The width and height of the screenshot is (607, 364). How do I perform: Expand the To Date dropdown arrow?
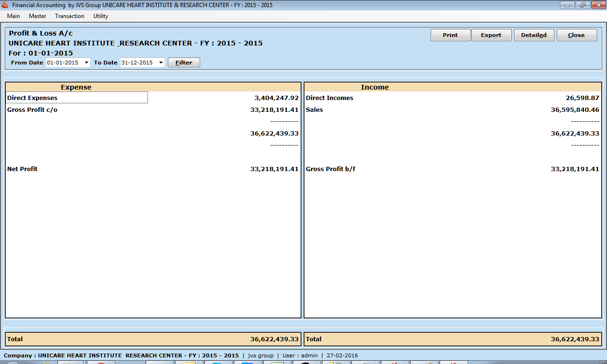161,63
